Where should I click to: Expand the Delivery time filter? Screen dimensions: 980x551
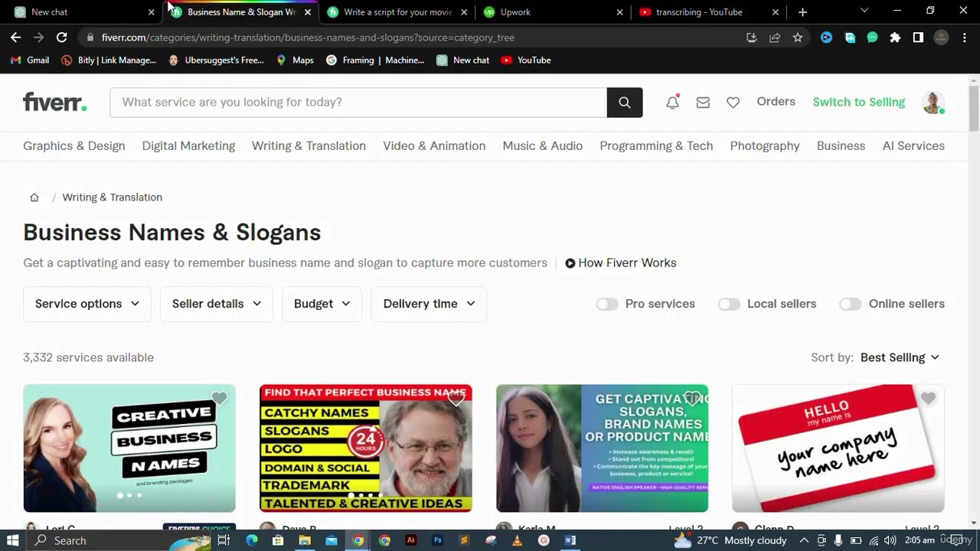(429, 304)
